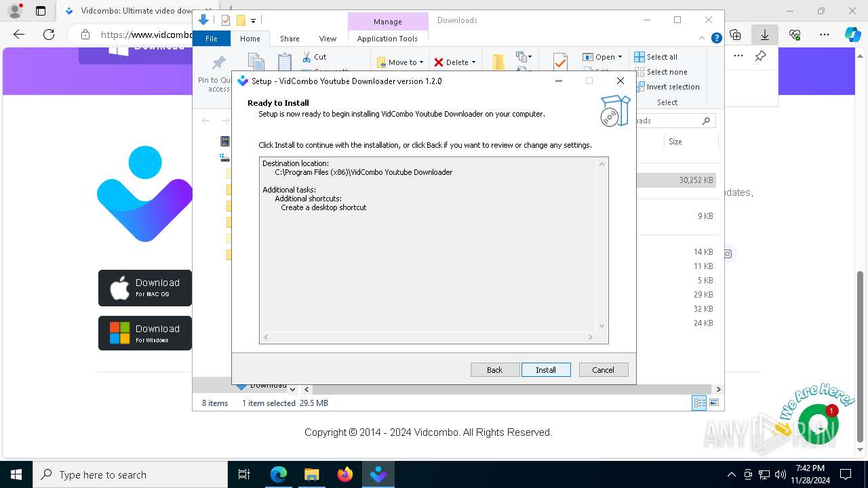Viewport: 868px width, 488px height.
Task: Select the 30,252 KB file row
Action: [x=676, y=180]
